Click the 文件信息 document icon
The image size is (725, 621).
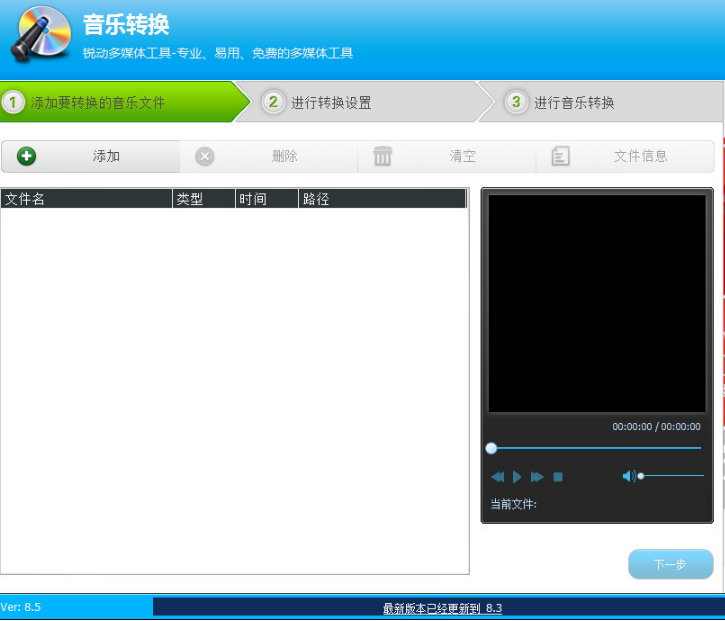[561, 156]
